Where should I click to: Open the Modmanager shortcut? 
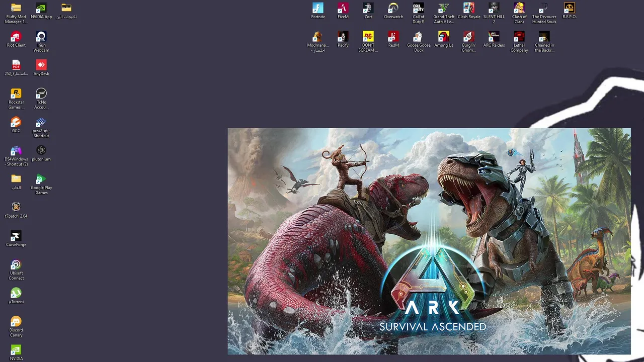tap(318, 37)
